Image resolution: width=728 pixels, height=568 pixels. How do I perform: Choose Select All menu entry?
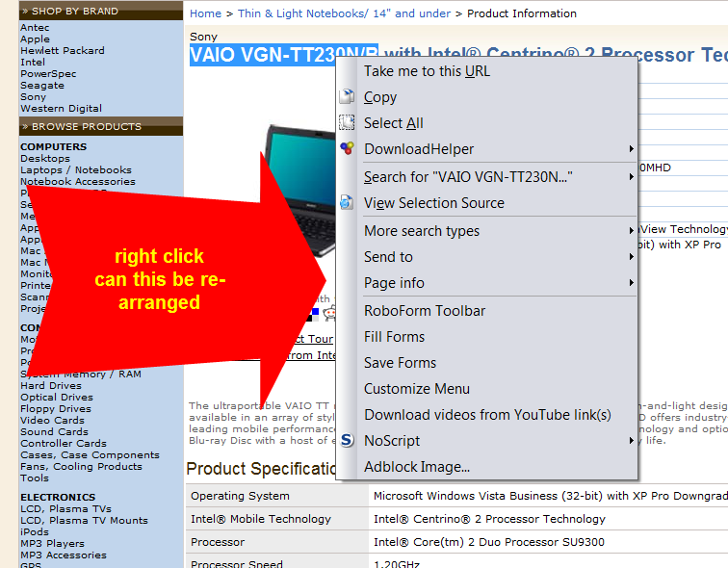pos(486,123)
